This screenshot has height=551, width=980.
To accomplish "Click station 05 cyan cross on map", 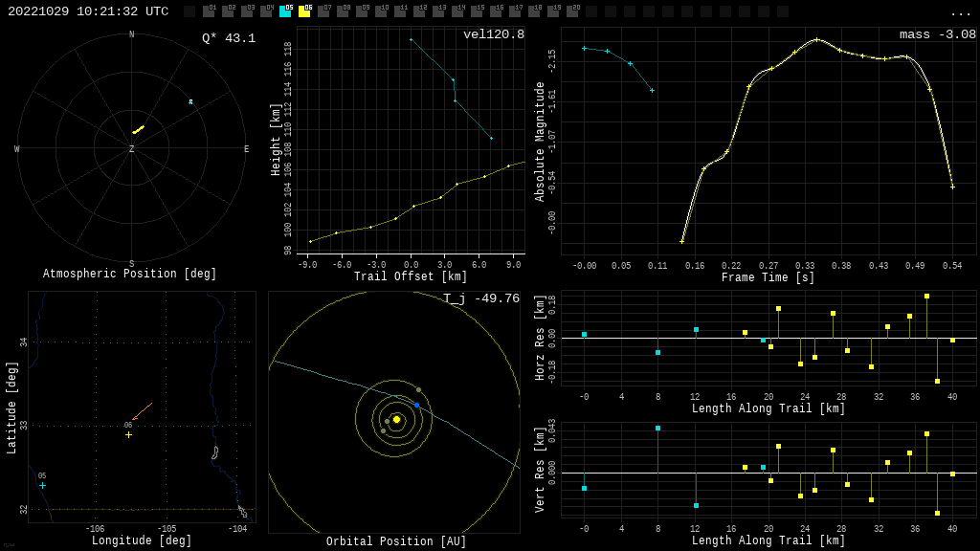I will (x=42, y=485).
